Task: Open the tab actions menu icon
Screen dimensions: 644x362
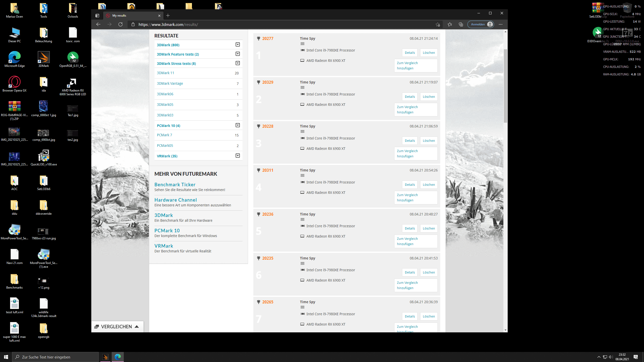Action: point(97,16)
